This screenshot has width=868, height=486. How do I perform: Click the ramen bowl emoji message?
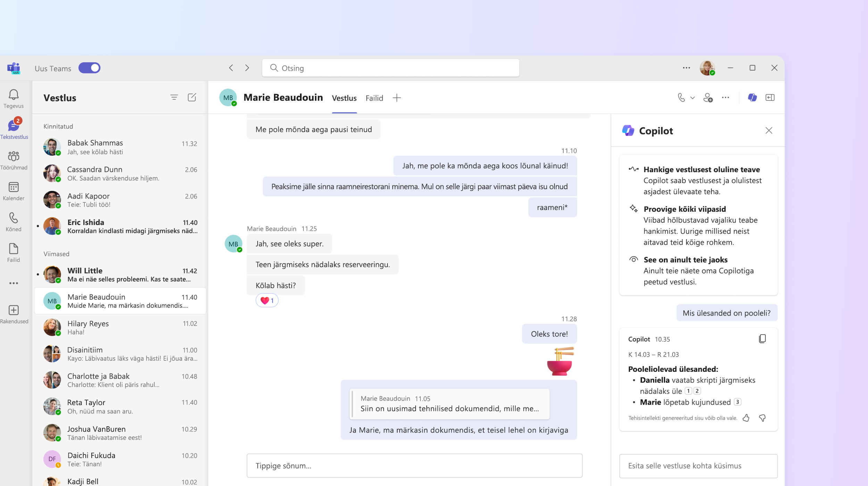pos(560,361)
